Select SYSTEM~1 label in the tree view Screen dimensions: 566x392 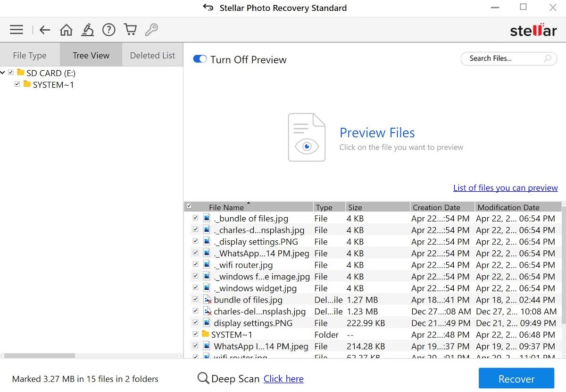53,85
